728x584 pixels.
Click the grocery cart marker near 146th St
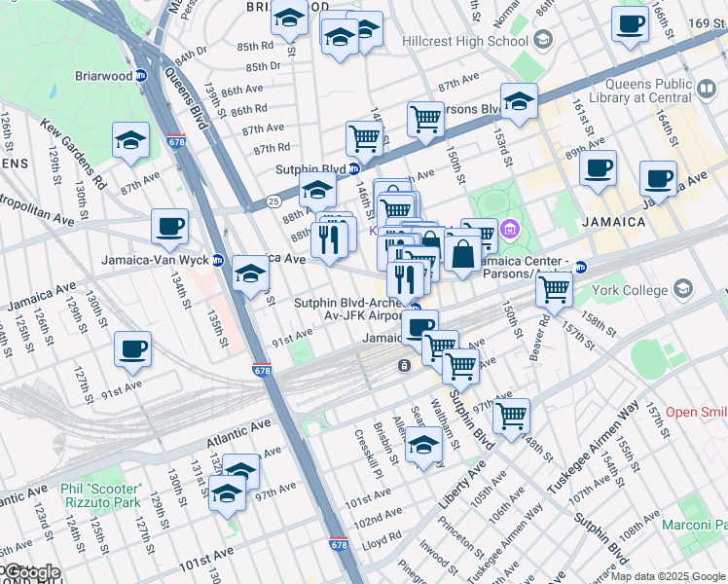[x=364, y=141]
